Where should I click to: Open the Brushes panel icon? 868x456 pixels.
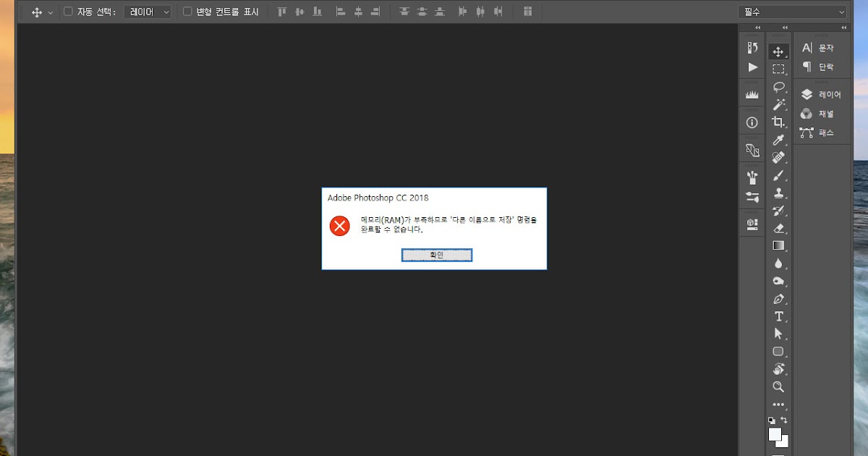[752, 177]
